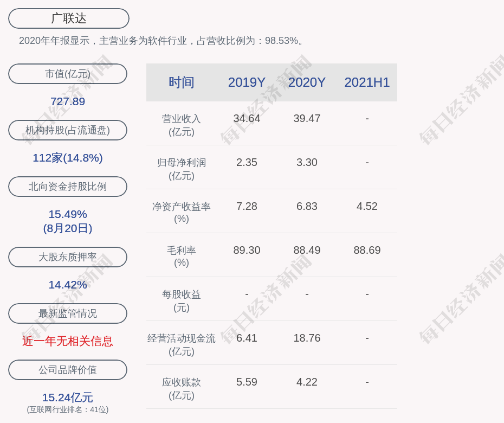Click the market value 727.89

(68, 101)
